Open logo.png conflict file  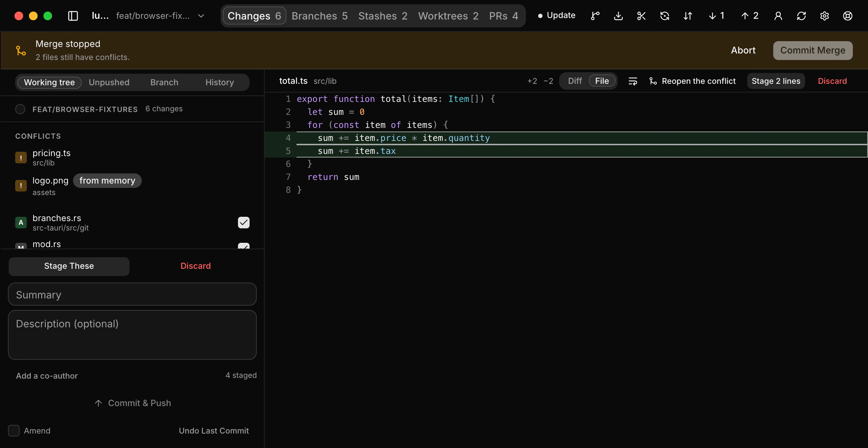pos(132,186)
